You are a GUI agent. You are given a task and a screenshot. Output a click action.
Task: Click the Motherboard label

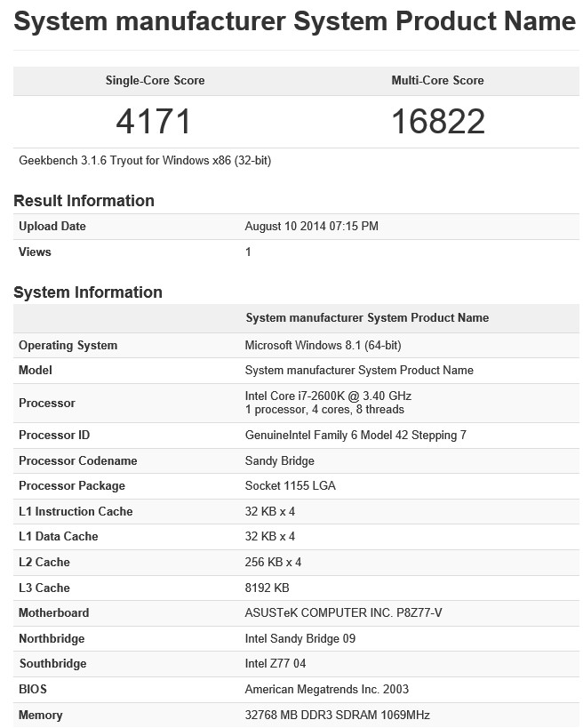pyautogui.click(x=54, y=612)
